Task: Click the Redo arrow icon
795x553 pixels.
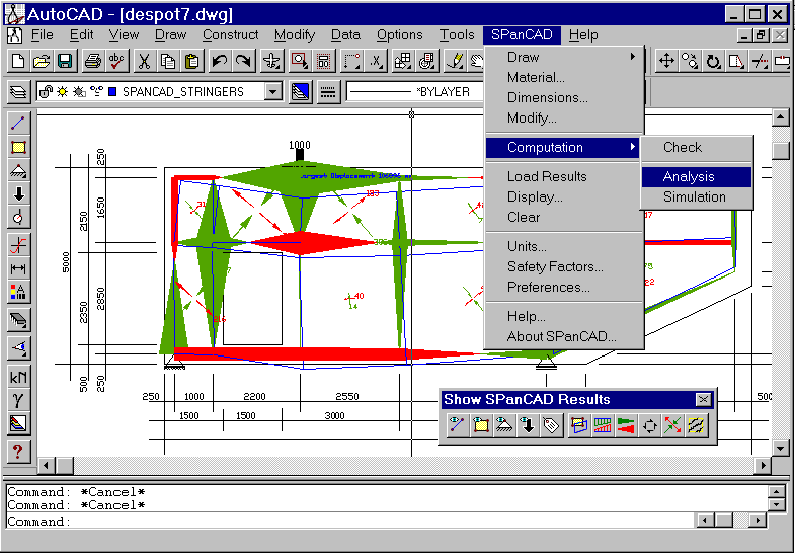Action: tap(243, 62)
